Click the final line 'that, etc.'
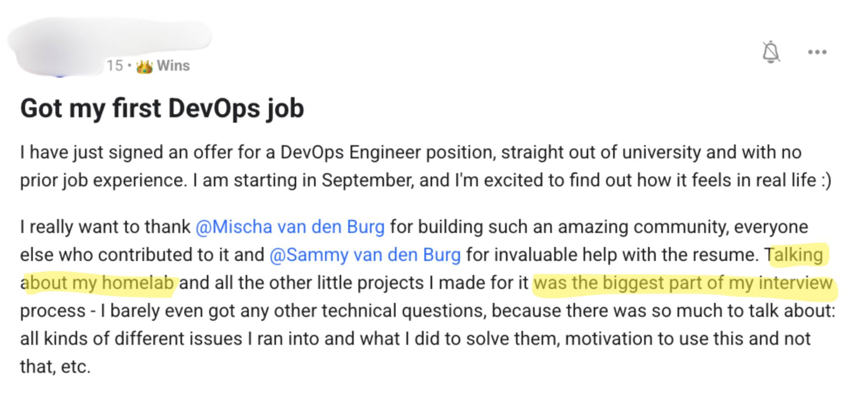868x397 pixels. click(x=55, y=366)
